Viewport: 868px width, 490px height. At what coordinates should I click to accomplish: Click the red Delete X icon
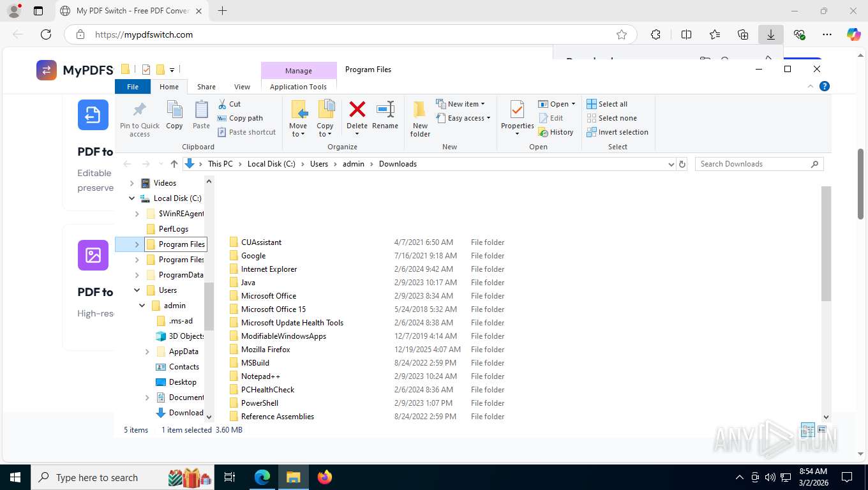point(357,109)
